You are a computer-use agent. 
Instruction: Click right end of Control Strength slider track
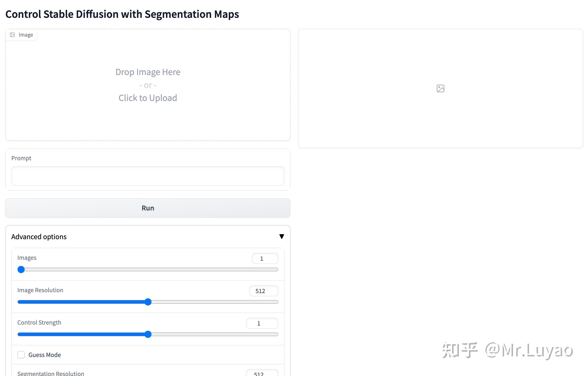pos(276,335)
